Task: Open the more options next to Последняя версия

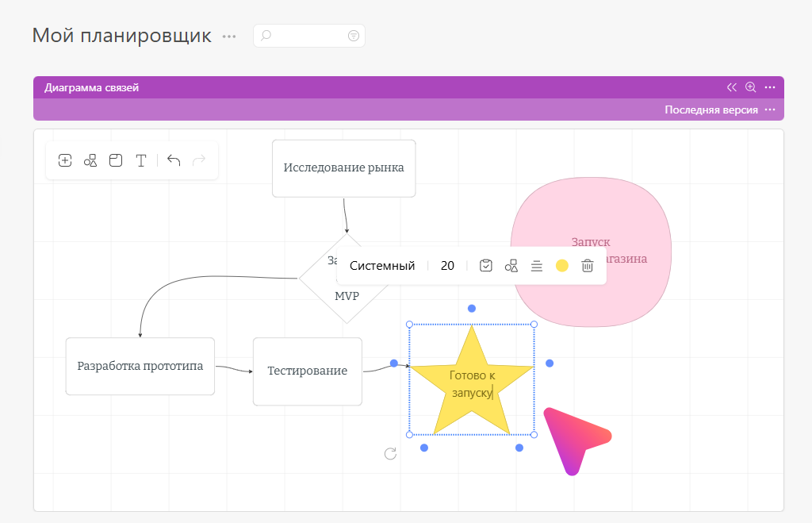Action: click(770, 110)
